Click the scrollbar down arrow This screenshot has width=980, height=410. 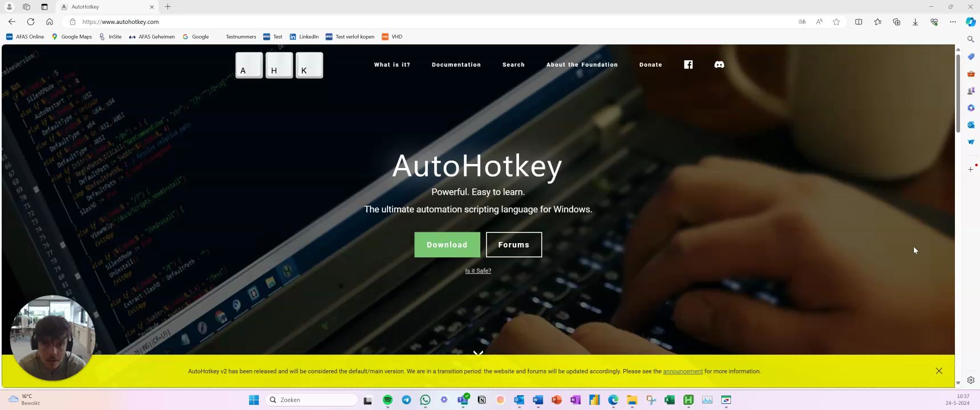(x=958, y=383)
